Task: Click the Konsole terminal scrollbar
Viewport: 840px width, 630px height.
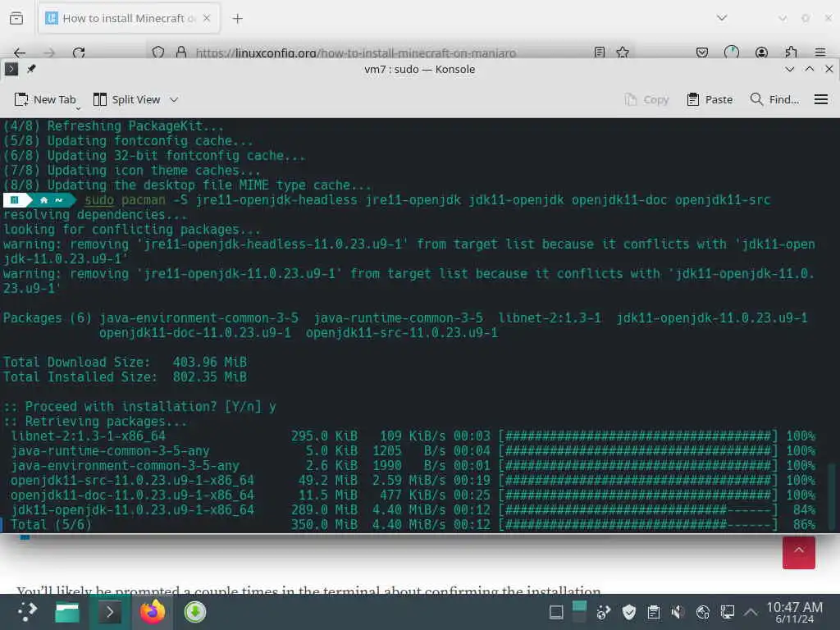Action: click(832, 498)
